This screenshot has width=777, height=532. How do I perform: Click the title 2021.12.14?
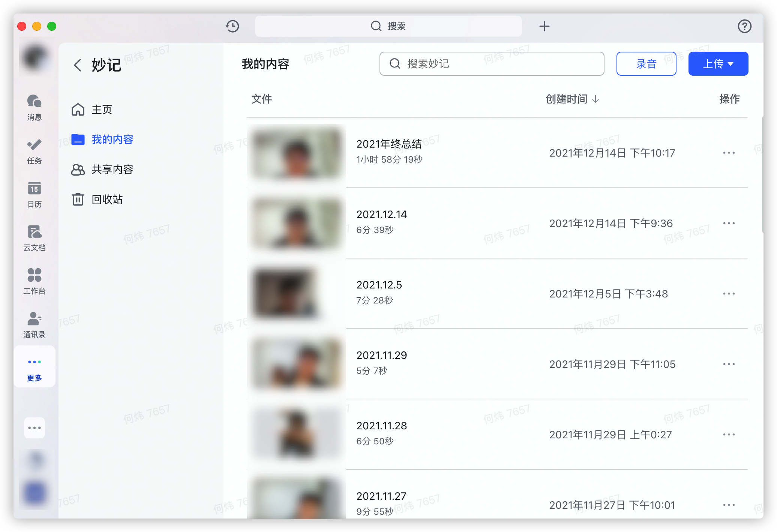[x=381, y=214]
